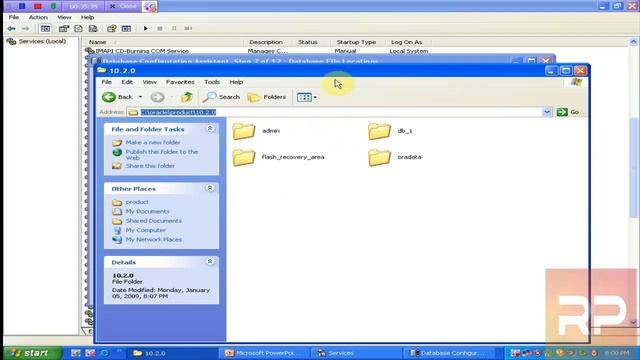Collapse Other Places panel

point(210,188)
